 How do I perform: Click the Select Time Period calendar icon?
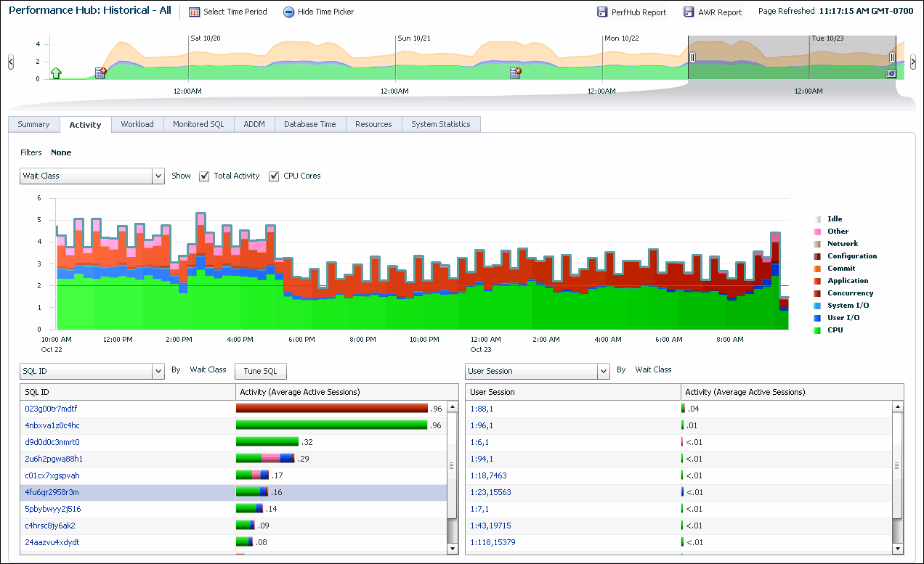194,12
